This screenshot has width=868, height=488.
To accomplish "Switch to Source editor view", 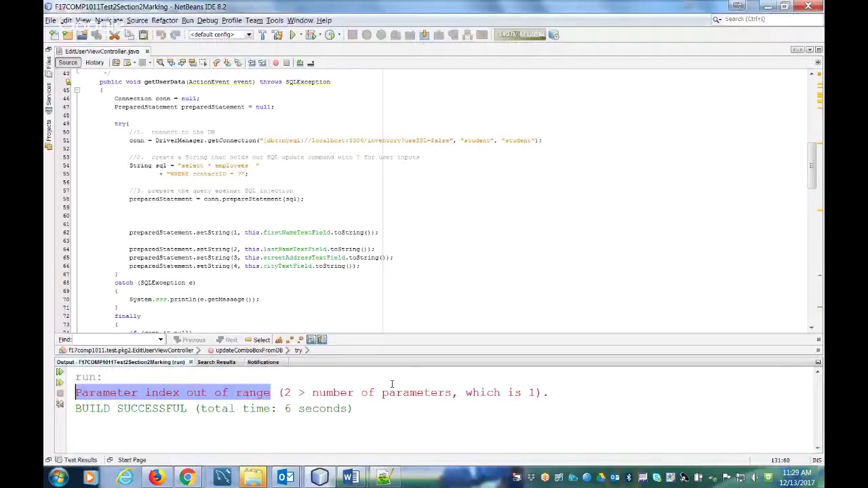I will (67, 63).
